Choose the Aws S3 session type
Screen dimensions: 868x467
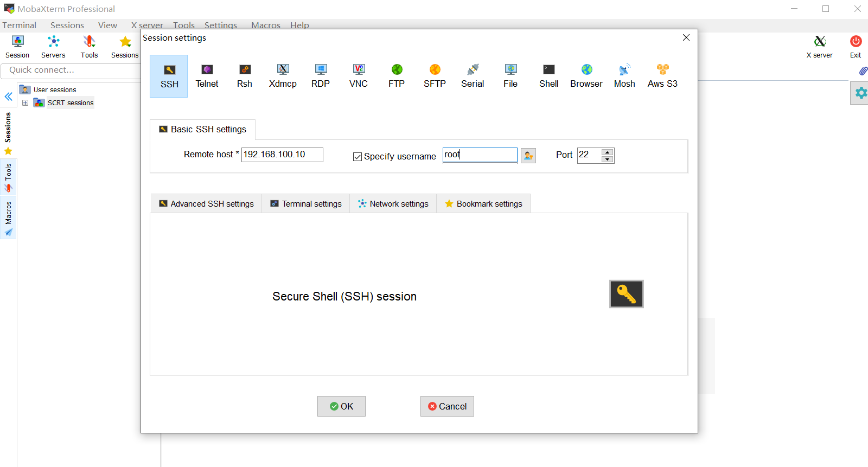pyautogui.click(x=662, y=76)
